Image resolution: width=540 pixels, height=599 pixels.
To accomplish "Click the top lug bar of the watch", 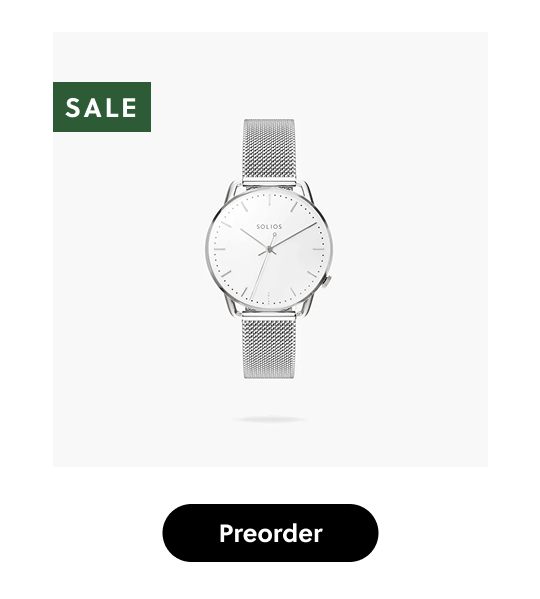I will [x=269, y=183].
